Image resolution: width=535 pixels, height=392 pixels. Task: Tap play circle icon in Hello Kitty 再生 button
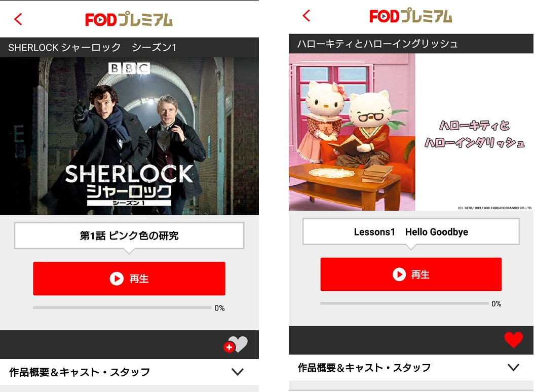pos(399,275)
